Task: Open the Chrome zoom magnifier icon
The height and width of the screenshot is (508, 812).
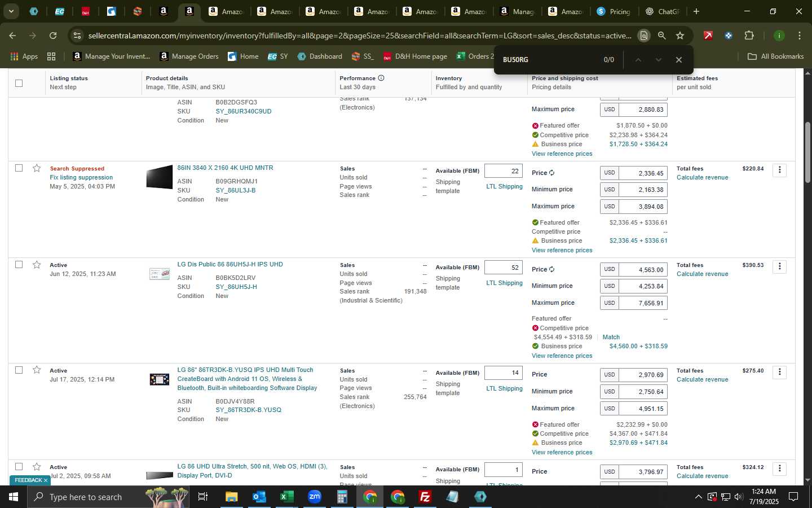Action: tap(662, 36)
